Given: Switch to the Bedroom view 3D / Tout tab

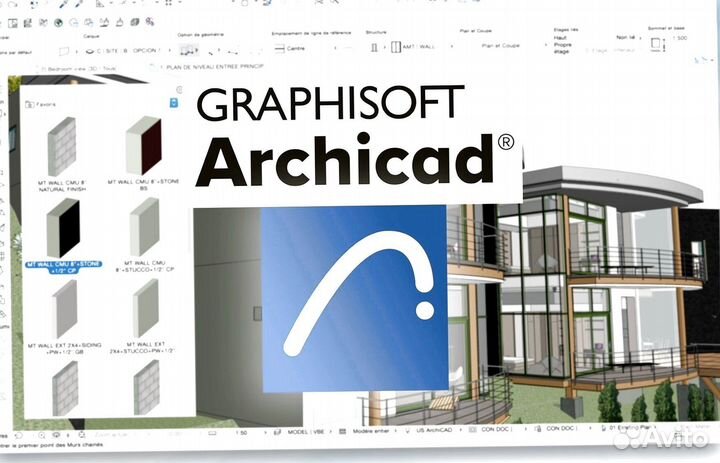Looking at the screenshot, I should pos(78,68).
